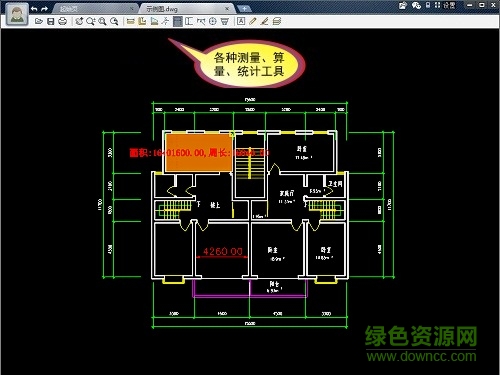
Task: Select the yellow ruler length measure tool
Action: point(131,22)
